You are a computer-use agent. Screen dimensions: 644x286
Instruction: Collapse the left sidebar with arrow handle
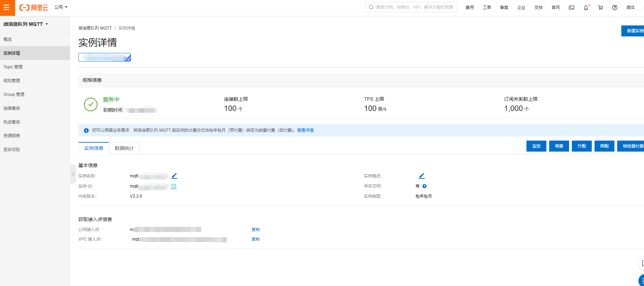[x=73, y=174]
